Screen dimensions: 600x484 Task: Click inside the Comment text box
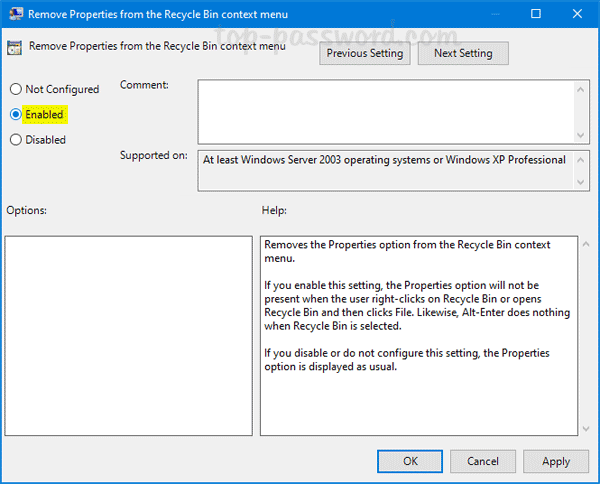click(x=385, y=110)
